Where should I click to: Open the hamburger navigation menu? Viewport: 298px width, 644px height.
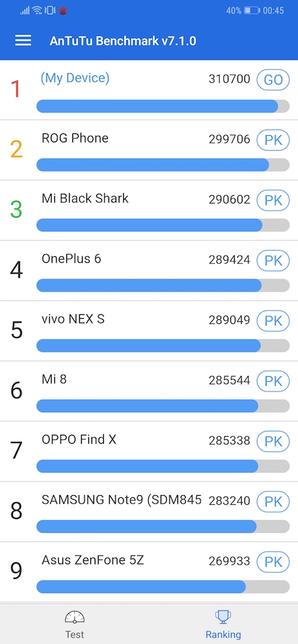tap(23, 40)
